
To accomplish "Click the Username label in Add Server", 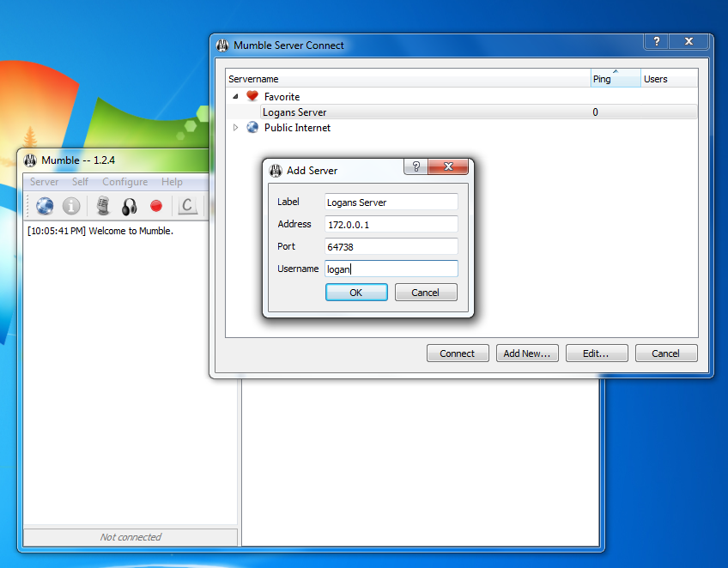I will pyautogui.click(x=298, y=269).
